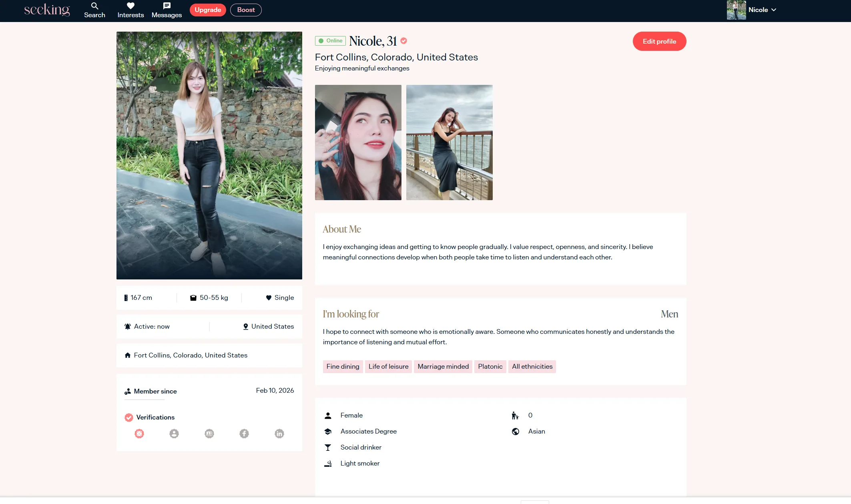This screenshot has width=851, height=504.
Task: Click the seeking logo
Action: click(x=47, y=10)
